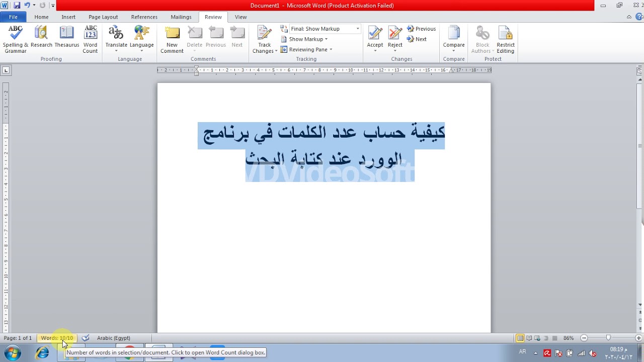
Task: Minimize the ribbon with the caret button
Action: [629, 17]
